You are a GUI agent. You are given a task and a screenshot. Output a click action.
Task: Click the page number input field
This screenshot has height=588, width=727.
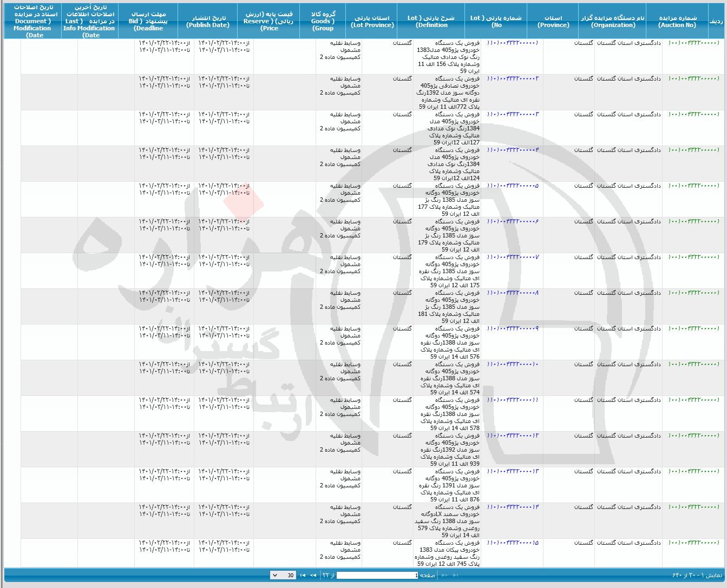point(377,575)
